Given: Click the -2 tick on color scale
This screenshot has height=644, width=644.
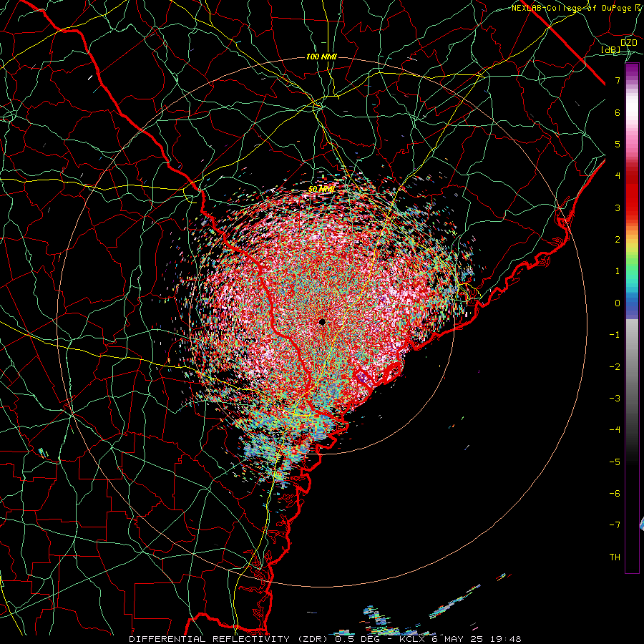Looking at the screenshot, I should coord(615,367).
